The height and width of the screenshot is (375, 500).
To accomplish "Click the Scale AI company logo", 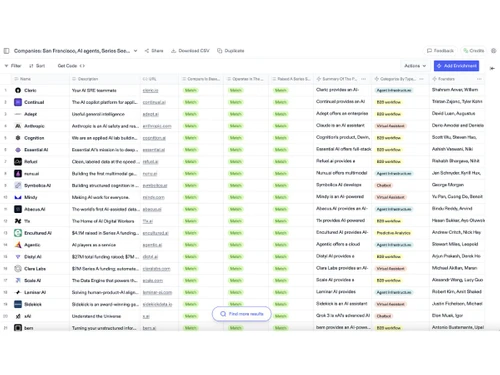I will click(18, 280).
